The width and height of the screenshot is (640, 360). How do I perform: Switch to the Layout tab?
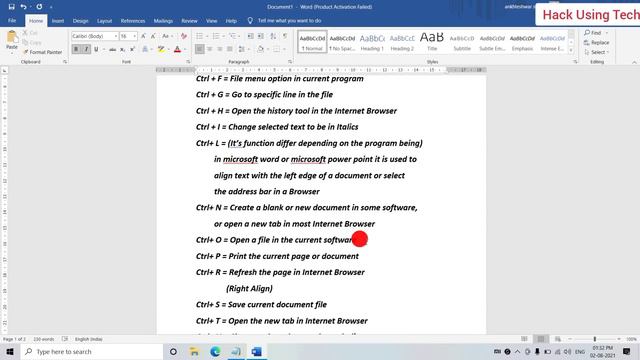pos(104,21)
